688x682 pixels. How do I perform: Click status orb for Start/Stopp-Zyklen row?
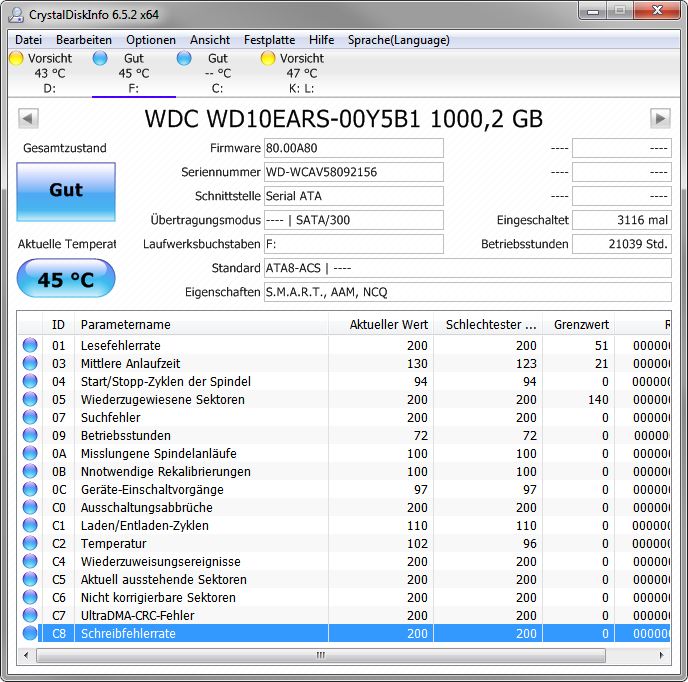pyautogui.click(x=30, y=381)
